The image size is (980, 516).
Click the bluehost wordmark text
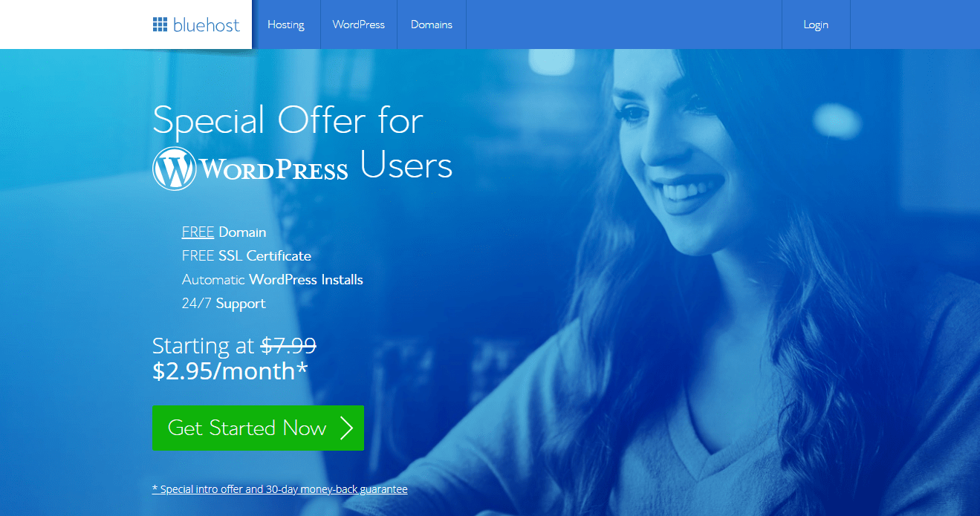206,25
